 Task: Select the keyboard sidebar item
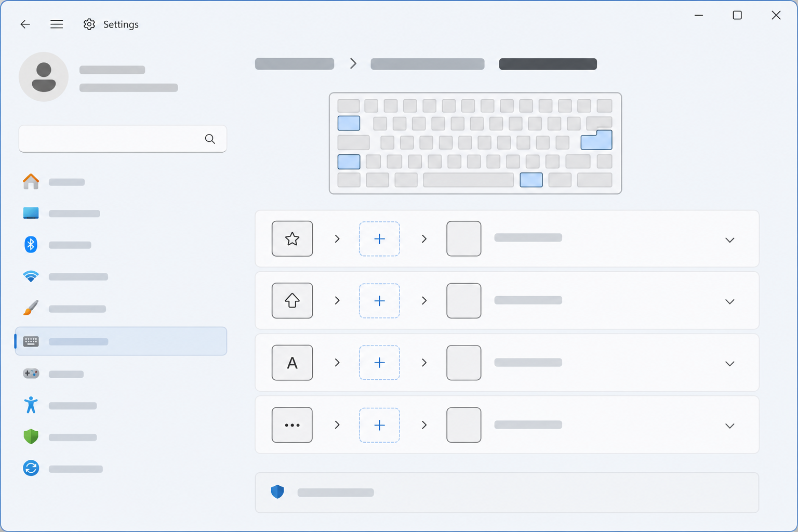click(x=121, y=341)
